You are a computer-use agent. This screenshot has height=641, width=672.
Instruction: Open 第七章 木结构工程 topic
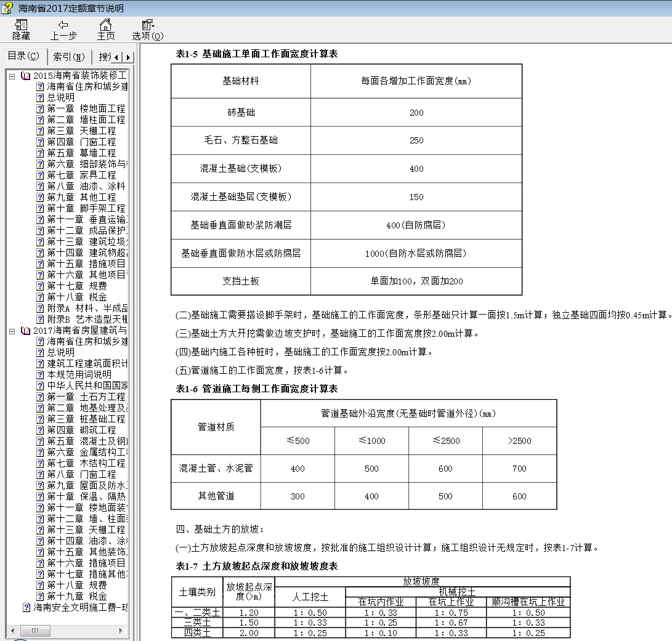(86, 464)
